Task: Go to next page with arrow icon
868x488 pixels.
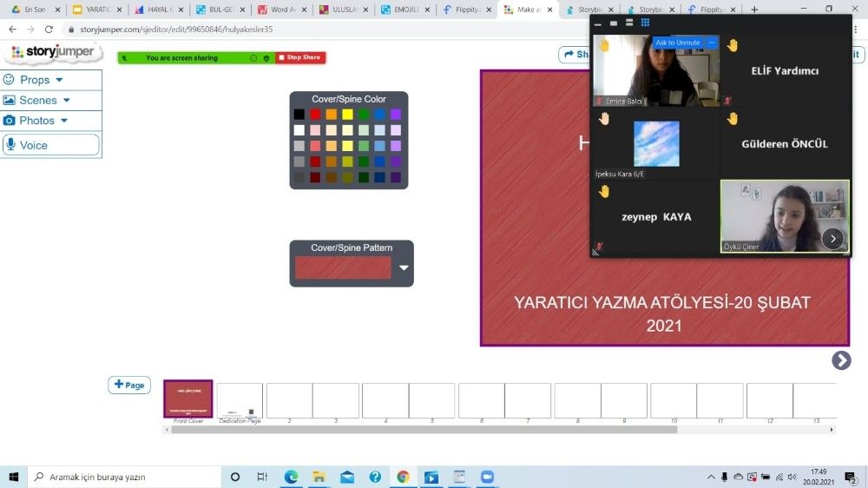Action: (840, 359)
